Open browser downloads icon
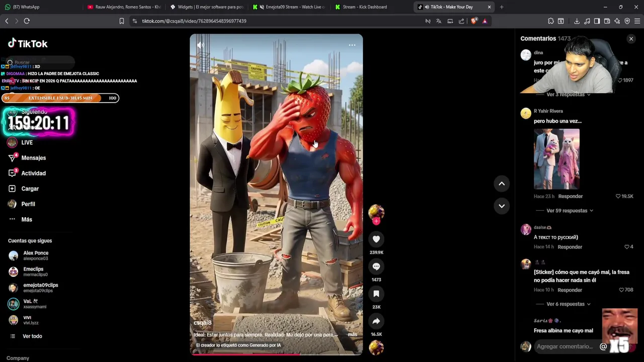The image size is (644, 362). click(x=577, y=21)
